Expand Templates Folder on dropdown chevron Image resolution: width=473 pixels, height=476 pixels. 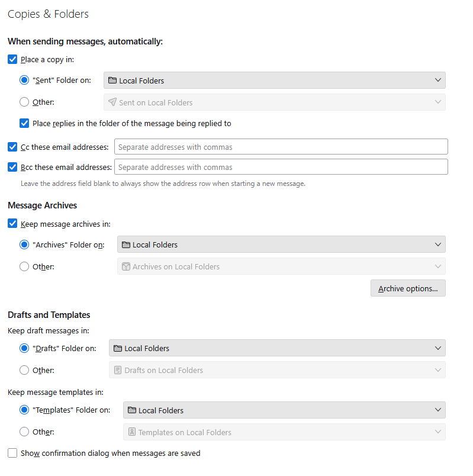(x=438, y=410)
